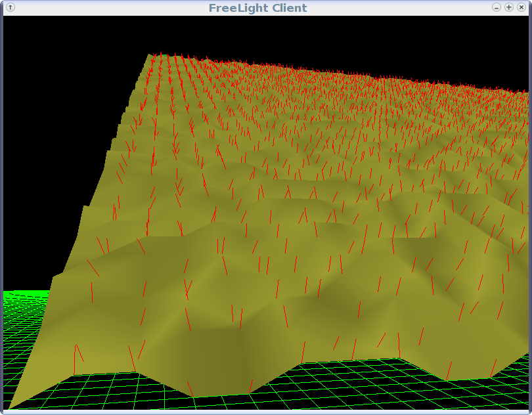Click the far back-left corner of the terrain
The height and width of the screenshot is (415, 532).
[150, 55]
